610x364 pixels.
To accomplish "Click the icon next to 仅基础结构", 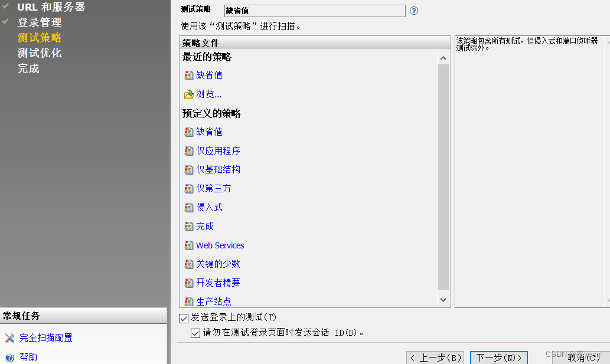I will (x=189, y=170).
